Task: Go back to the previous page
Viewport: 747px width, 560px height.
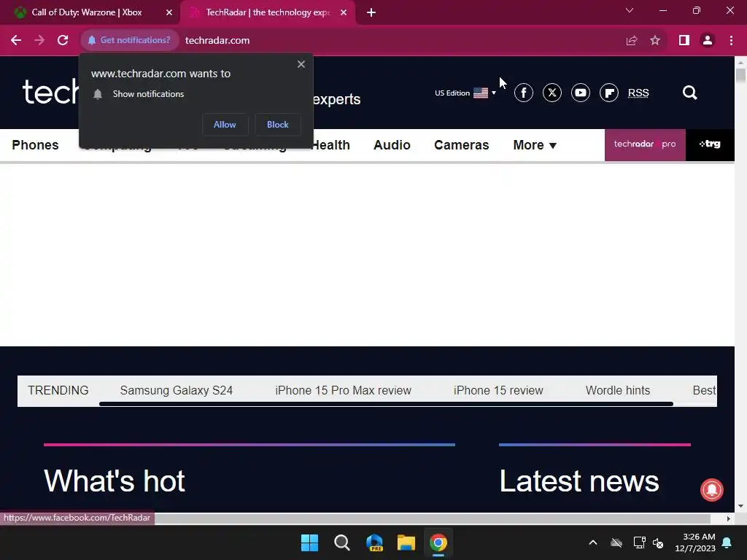Action: click(x=16, y=41)
